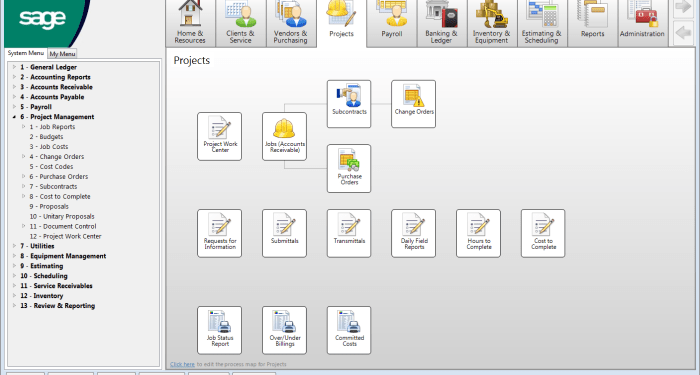
Task: Select 2 - Budgets in tree
Action: tap(46, 137)
